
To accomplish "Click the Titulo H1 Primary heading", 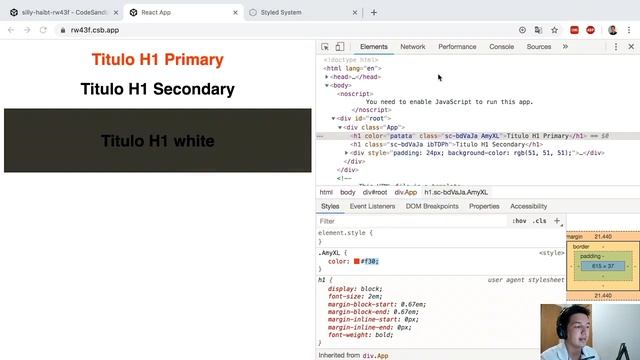I will pos(158,59).
